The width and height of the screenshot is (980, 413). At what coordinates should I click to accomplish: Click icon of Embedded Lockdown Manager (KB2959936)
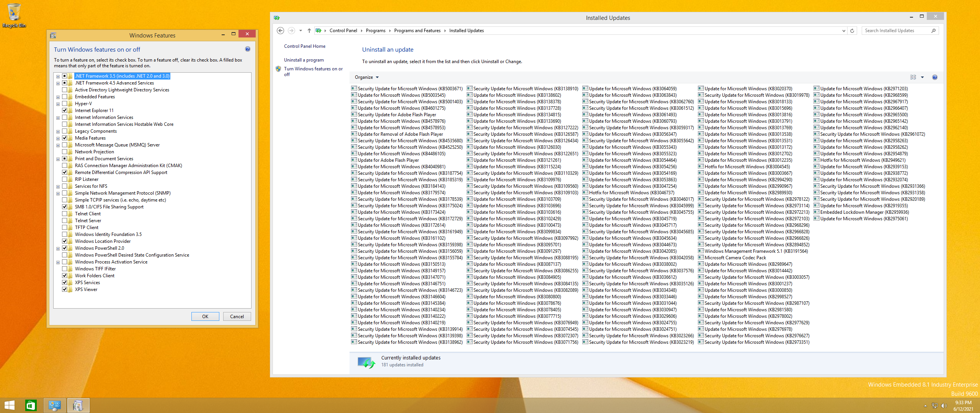(x=817, y=212)
